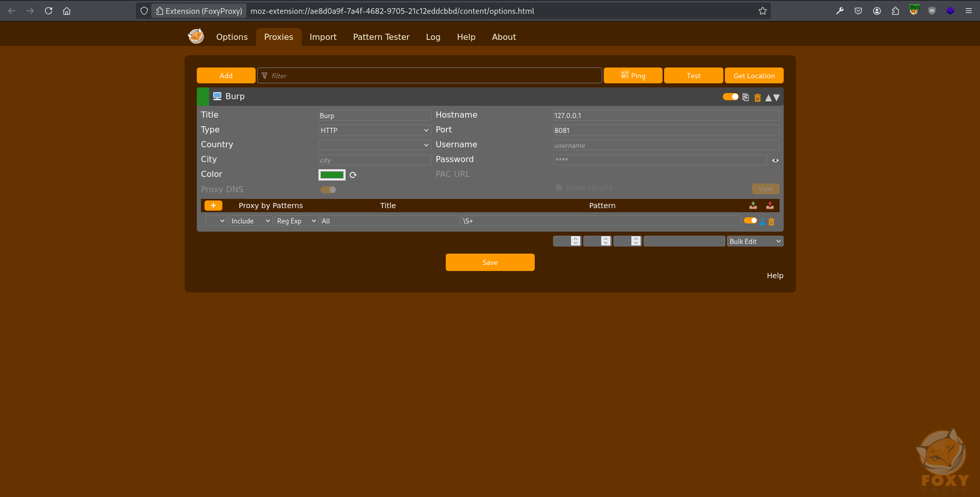This screenshot has width=980, height=497.
Task: Click the View button next to Store Locally
Action: [x=765, y=189]
